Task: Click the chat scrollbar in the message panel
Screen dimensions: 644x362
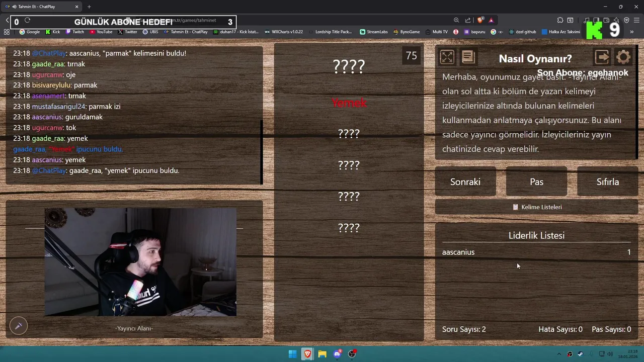Action: [x=262, y=152]
